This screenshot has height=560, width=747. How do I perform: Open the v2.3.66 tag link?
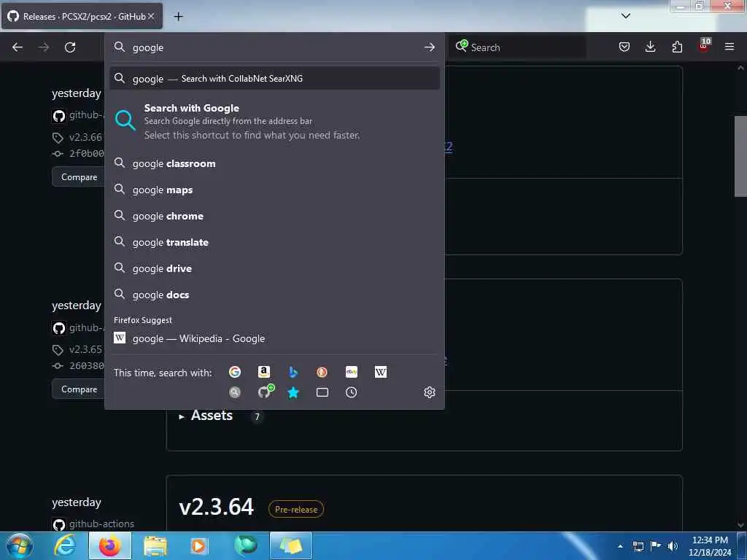point(86,137)
